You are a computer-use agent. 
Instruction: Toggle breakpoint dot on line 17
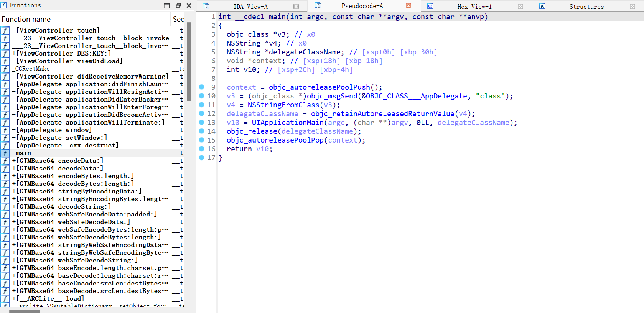click(202, 157)
